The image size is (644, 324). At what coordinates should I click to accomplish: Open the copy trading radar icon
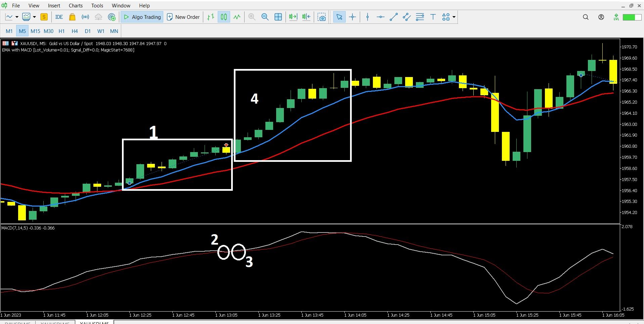112,17
